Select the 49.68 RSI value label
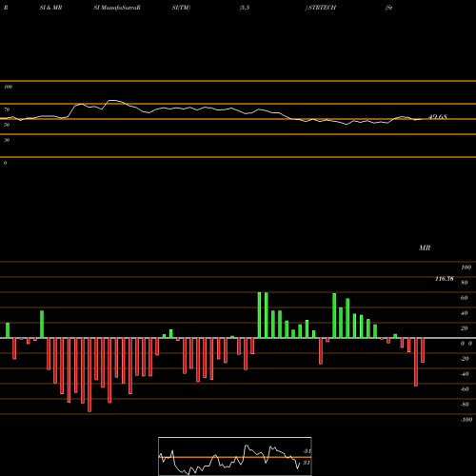The image size is (476, 476). click(x=438, y=117)
